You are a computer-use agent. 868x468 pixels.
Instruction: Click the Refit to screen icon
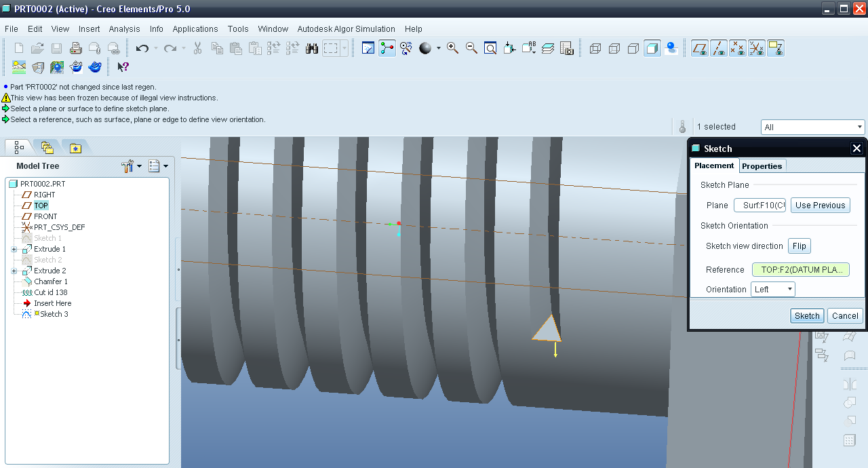click(490, 48)
